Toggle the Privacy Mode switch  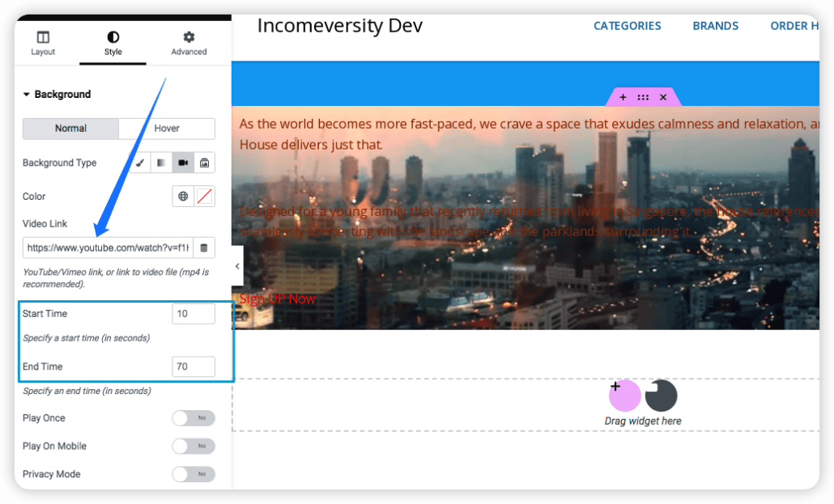point(193,474)
